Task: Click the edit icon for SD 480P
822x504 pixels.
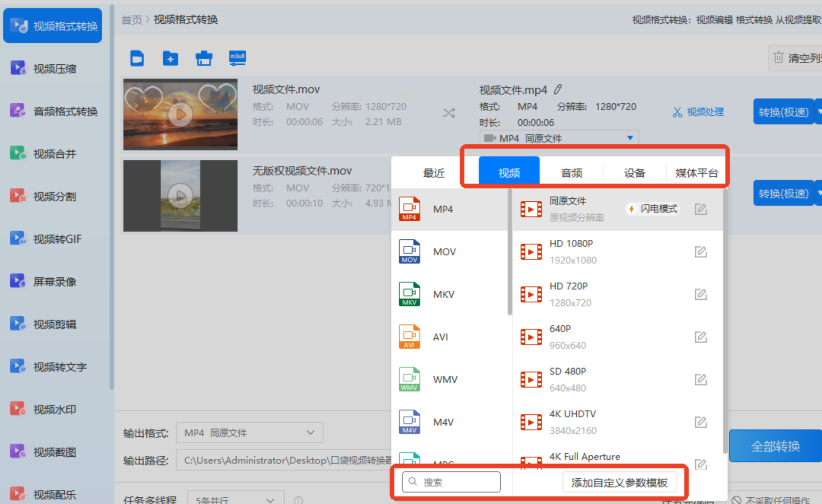Action: (701, 380)
